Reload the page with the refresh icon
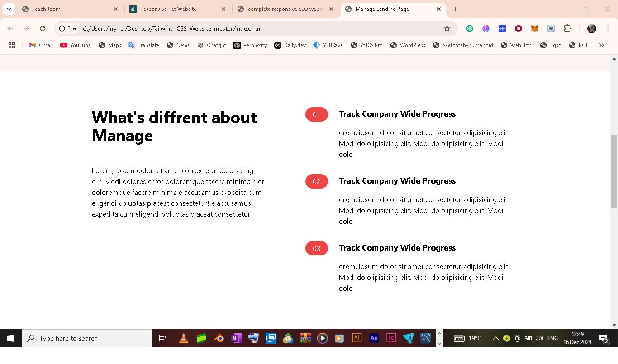This screenshot has height=364, width=618. pyautogui.click(x=43, y=28)
